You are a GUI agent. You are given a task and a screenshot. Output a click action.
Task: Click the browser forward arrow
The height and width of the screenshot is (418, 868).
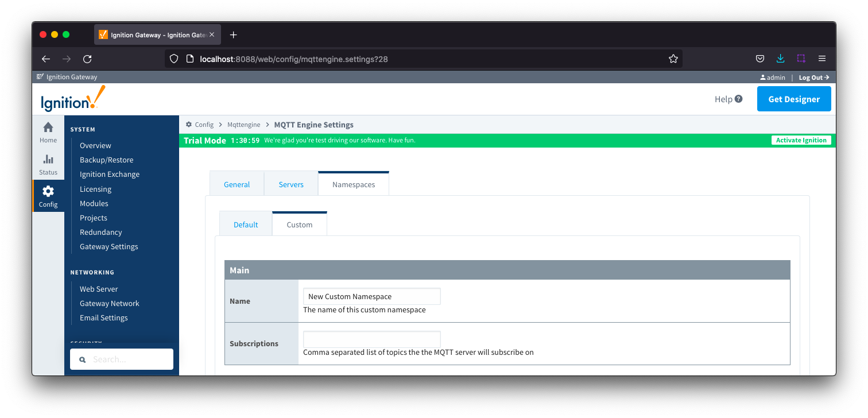(67, 59)
